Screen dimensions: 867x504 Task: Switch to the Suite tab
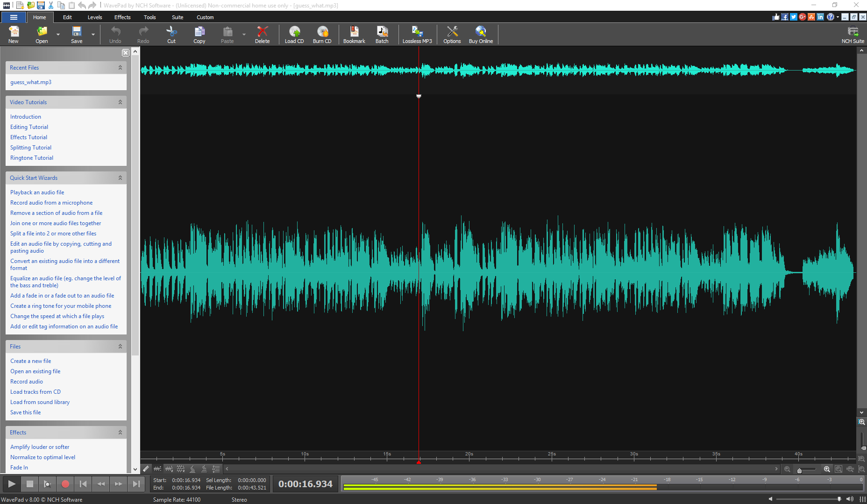(178, 17)
